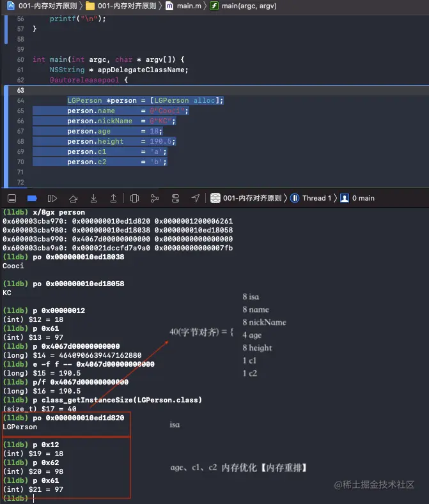Click console output 'KC'

click(x=7, y=293)
